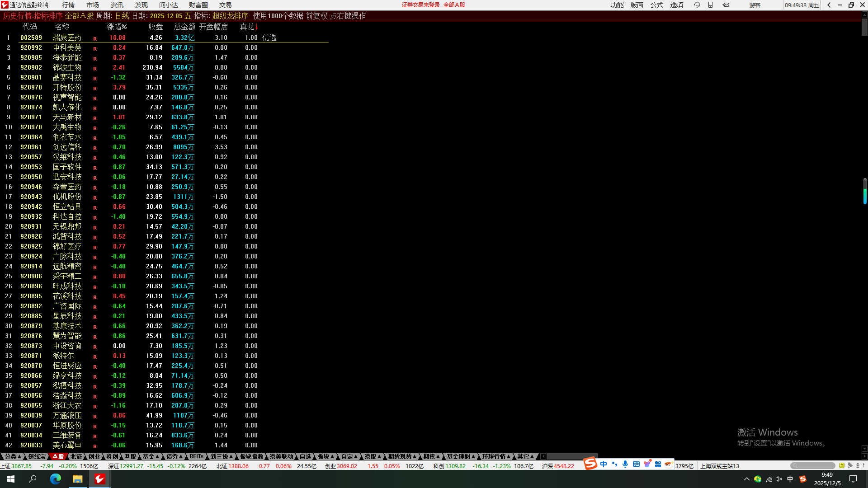Viewport: 868px width, 488px height.
Task: Click the 证券交易未登录 login link
Action: click(x=420, y=5)
